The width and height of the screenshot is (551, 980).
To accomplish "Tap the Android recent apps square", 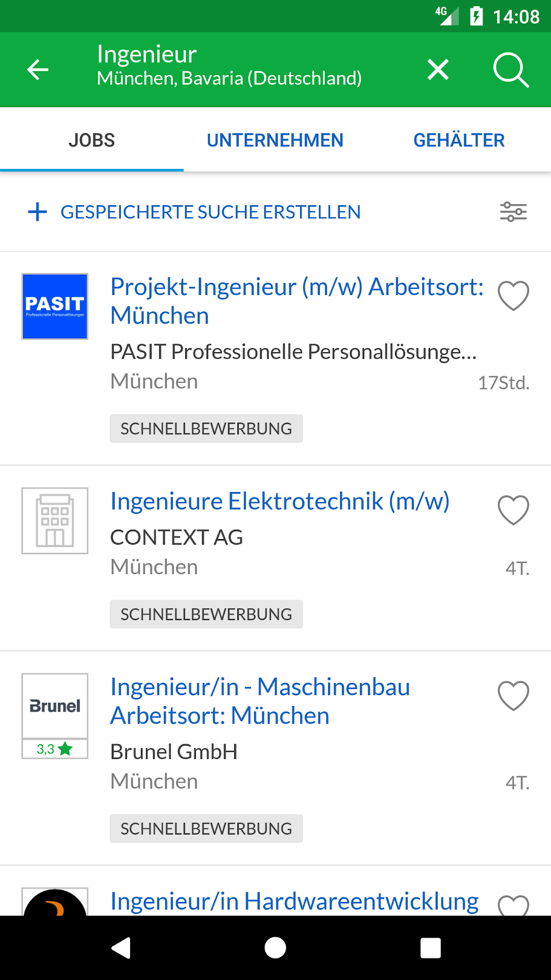I will click(430, 948).
